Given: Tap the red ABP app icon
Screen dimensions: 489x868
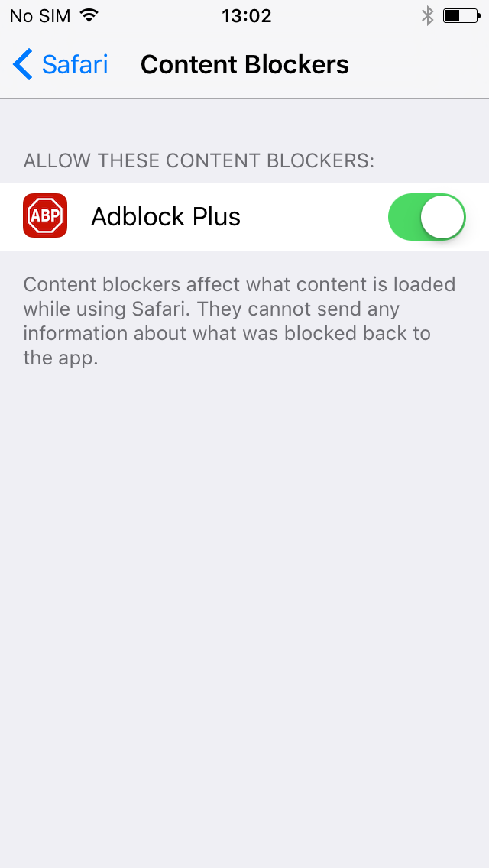Looking at the screenshot, I should coord(45,215).
